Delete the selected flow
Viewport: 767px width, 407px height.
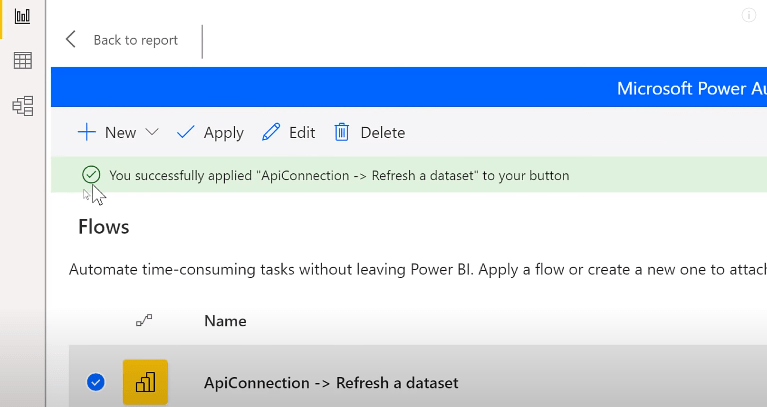point(383,133)
